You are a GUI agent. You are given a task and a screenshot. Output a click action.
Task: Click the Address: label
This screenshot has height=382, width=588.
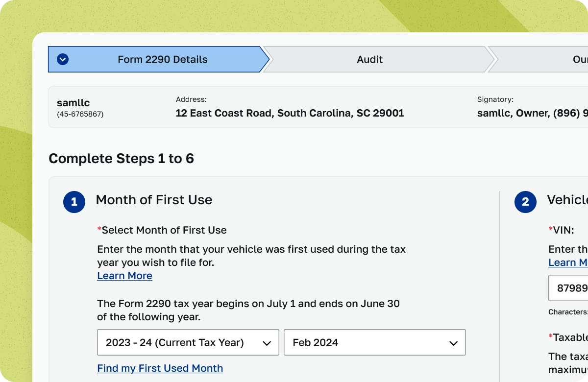pos(191,99)
